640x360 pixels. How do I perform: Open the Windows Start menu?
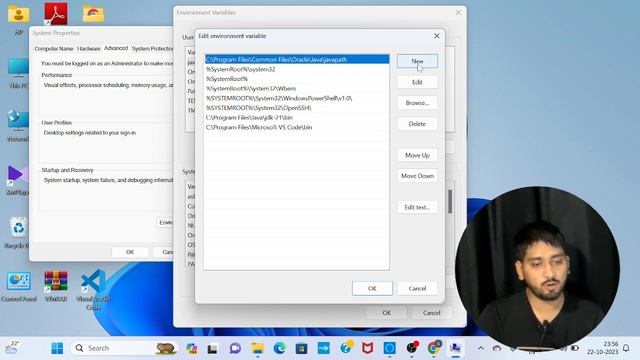57,348
